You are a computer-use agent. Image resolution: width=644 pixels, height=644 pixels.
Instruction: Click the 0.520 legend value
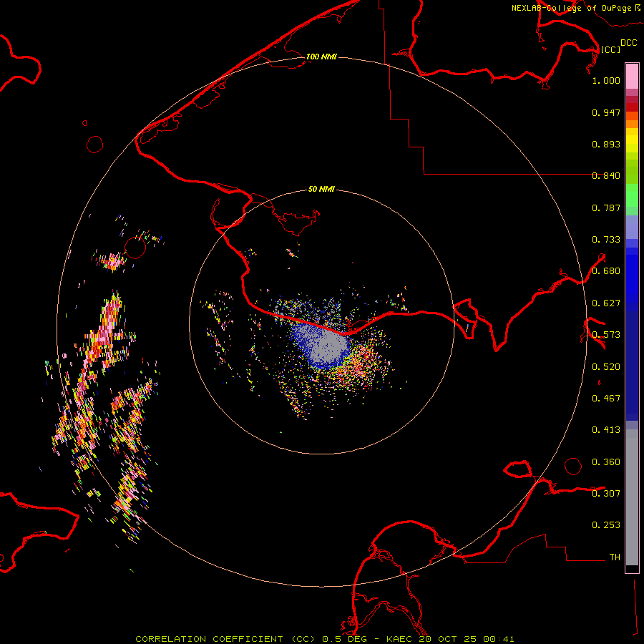606,366
